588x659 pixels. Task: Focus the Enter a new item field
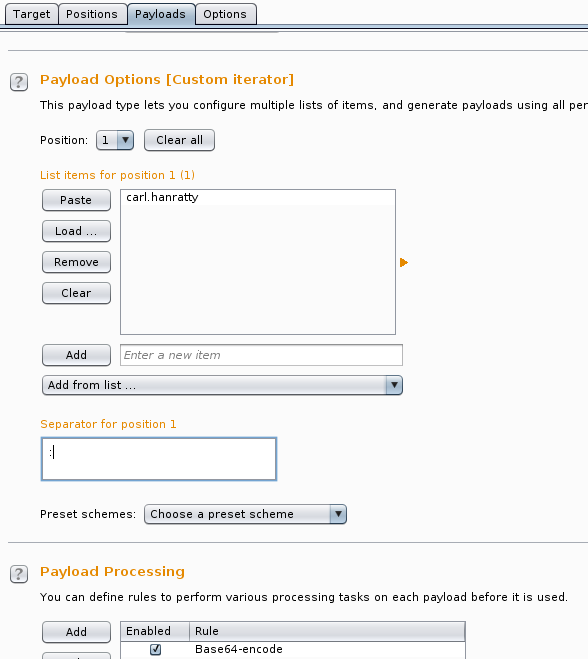pos(261,355)
